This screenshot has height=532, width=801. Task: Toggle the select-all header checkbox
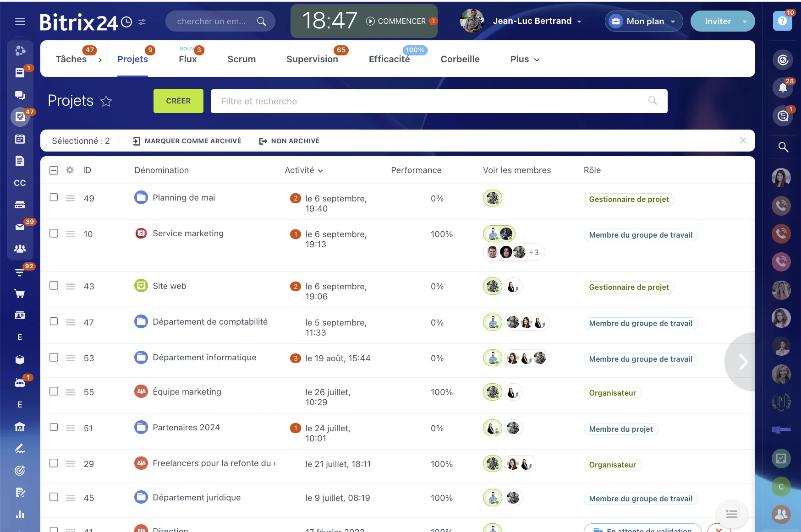pyautogui.click(x=54, y=170)
